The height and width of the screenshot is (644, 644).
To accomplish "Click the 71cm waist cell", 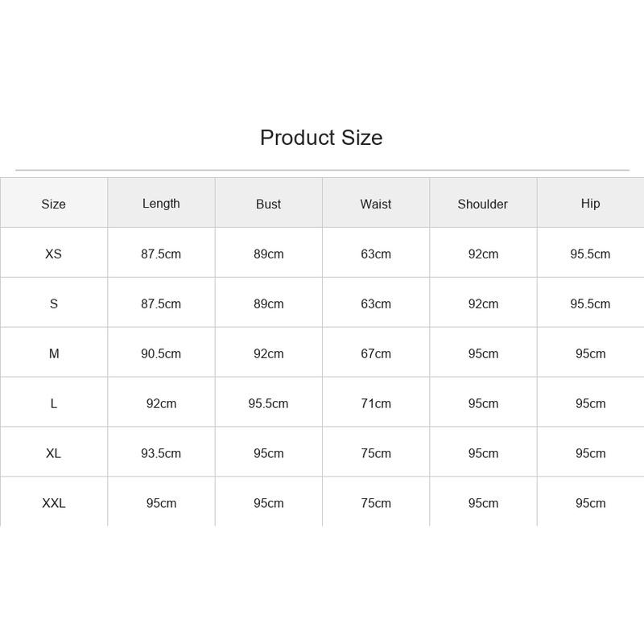I will (x=376, y=404).
